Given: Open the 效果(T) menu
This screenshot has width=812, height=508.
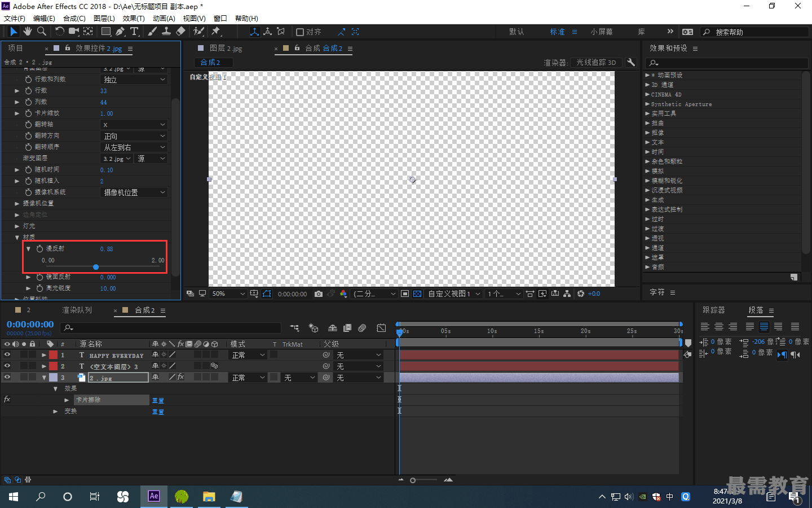Looking at the screenshot, I should (134, 18).
